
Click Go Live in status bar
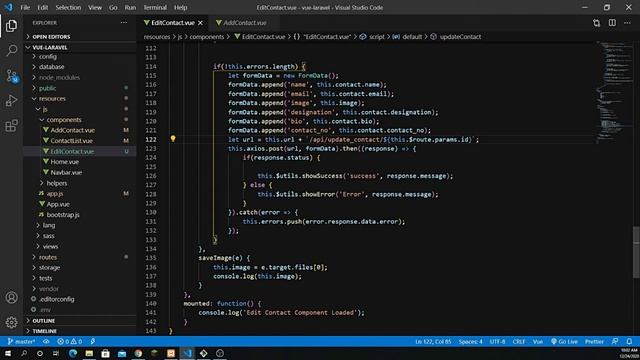pyautogui.click(x=564, y=341)
